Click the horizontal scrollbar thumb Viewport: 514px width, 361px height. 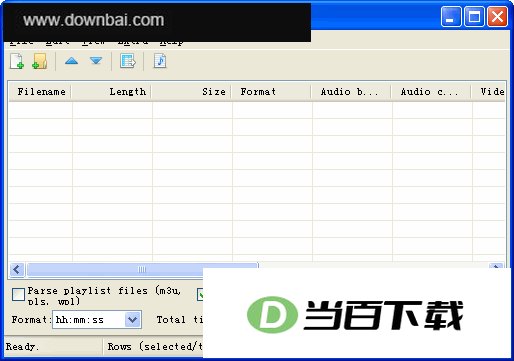pos(142,269)
